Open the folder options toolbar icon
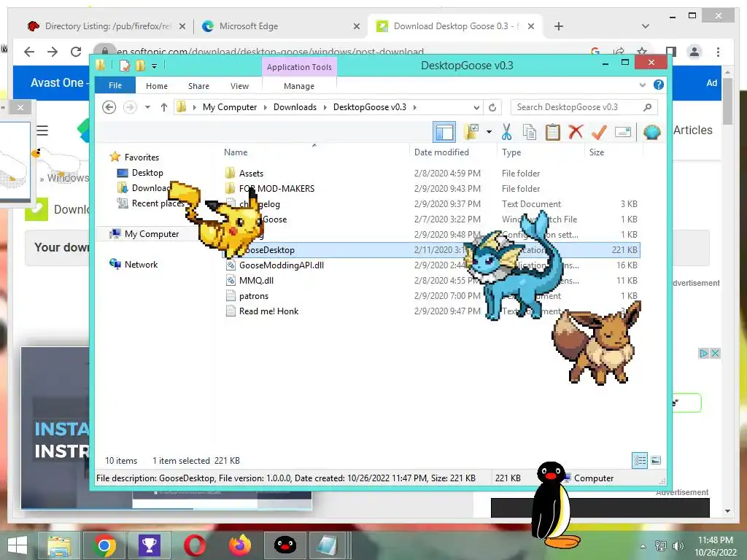 (471, 132)
